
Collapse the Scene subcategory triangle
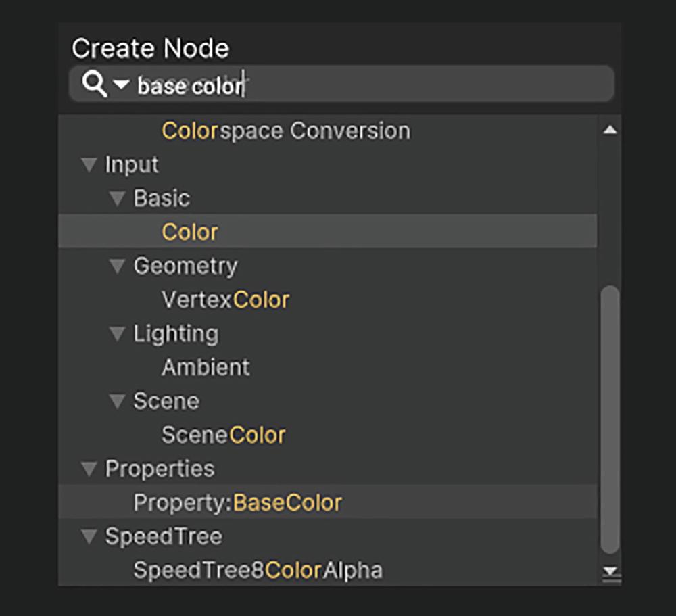tap(117, 401)
